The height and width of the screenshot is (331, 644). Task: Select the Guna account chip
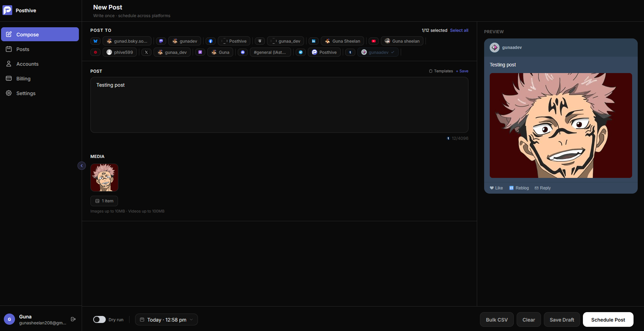coord(220,52)
